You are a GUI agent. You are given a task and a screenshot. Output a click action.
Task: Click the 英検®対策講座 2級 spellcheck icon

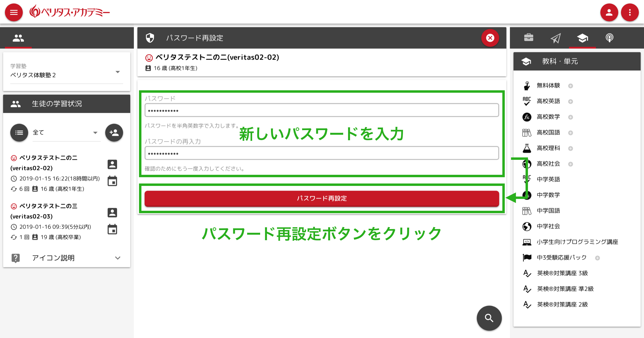click(x=527, y=304)
